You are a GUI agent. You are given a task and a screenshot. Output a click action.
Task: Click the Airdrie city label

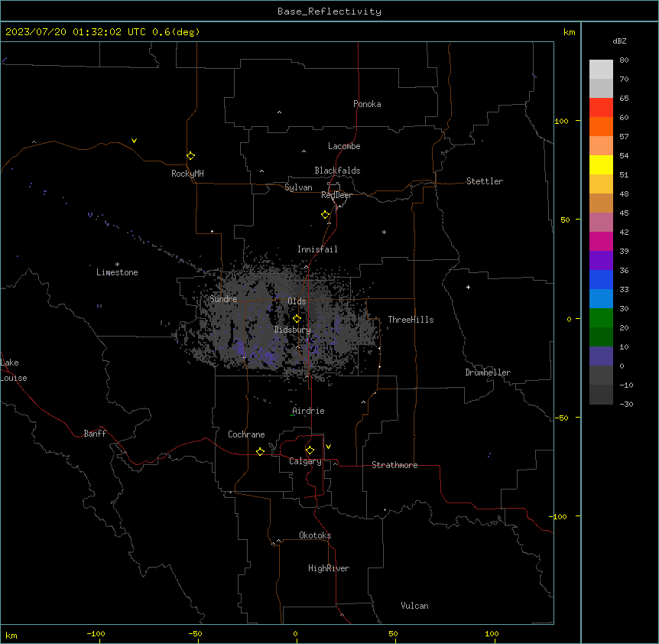point(308,411)
